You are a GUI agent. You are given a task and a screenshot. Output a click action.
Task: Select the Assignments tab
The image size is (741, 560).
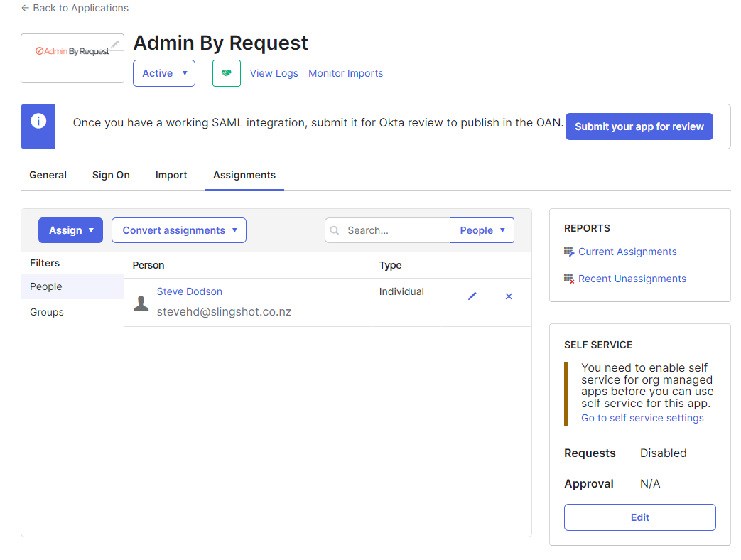pos(244,175)
